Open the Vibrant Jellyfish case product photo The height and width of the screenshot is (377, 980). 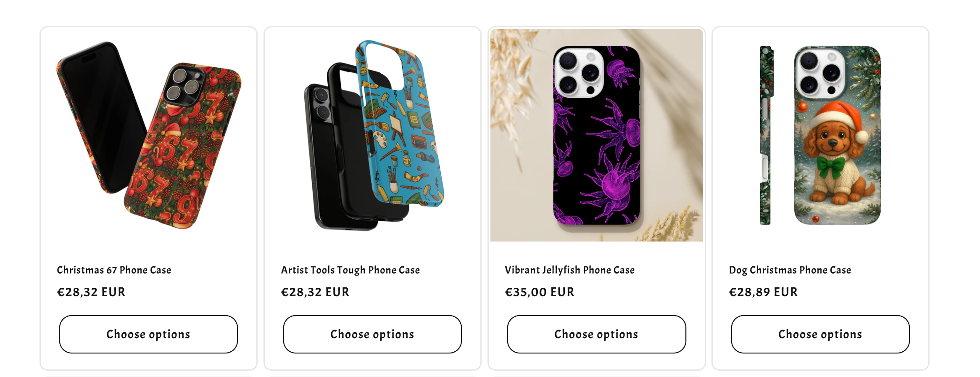pyautogui.click(x=596, y=135)
